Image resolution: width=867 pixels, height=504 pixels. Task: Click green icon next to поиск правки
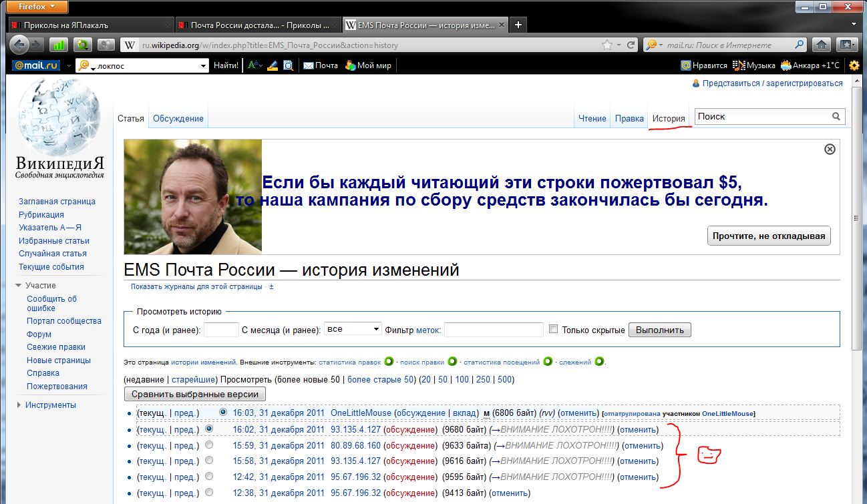point(452,362)
